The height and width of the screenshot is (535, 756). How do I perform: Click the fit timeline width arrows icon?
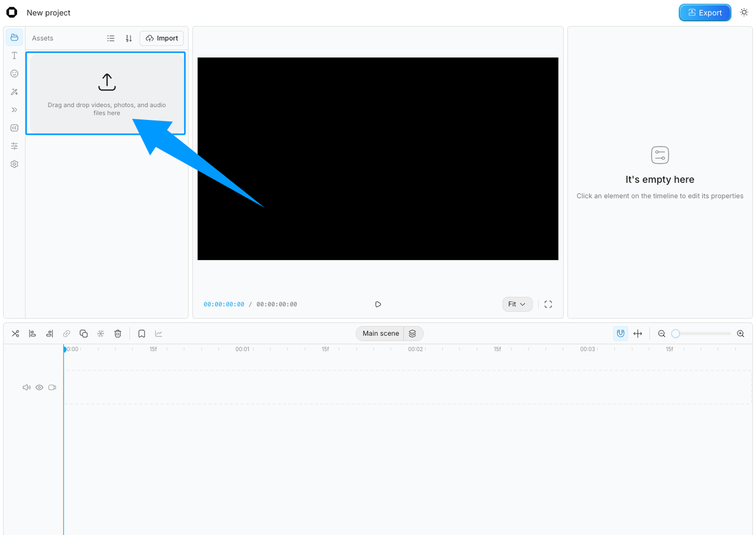pos(638,333)
